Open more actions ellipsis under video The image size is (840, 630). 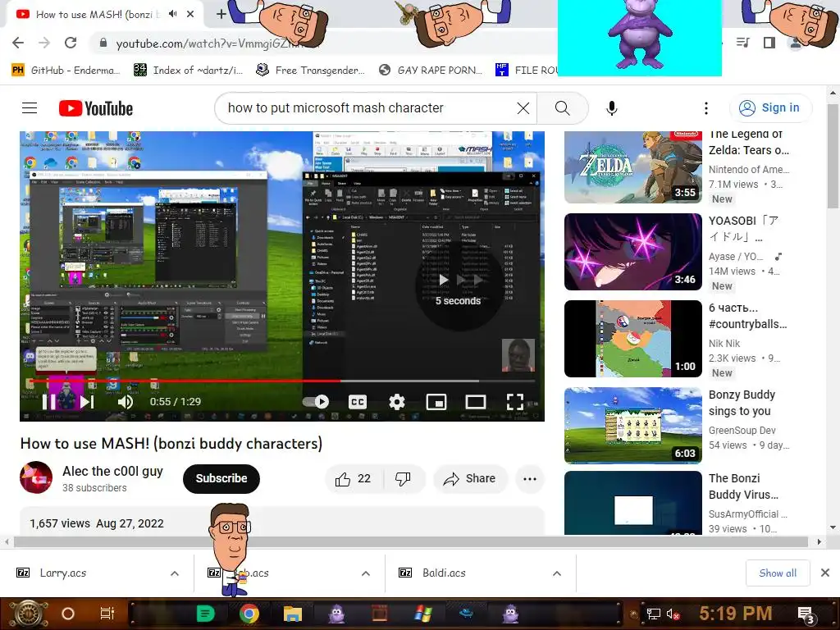pyautogui.click(x=530, y=479)
